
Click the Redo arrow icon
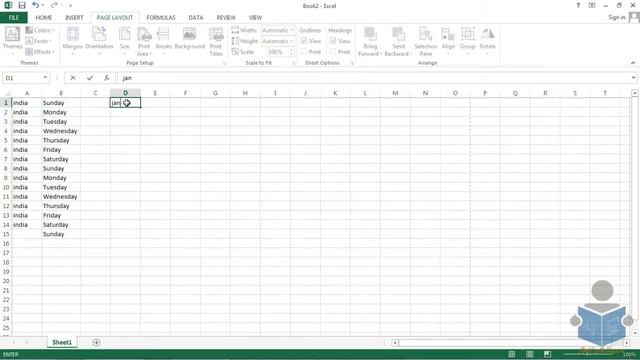[54, 5]
